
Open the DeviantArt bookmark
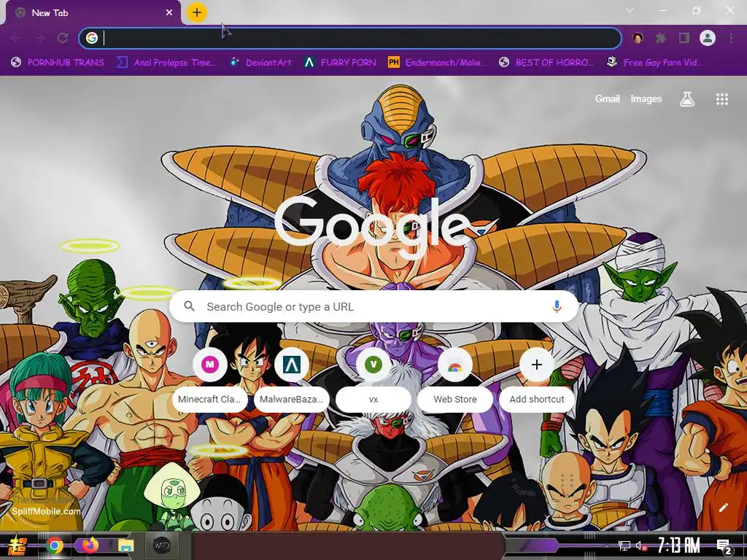pyautogui.click(x=260, y=63)
